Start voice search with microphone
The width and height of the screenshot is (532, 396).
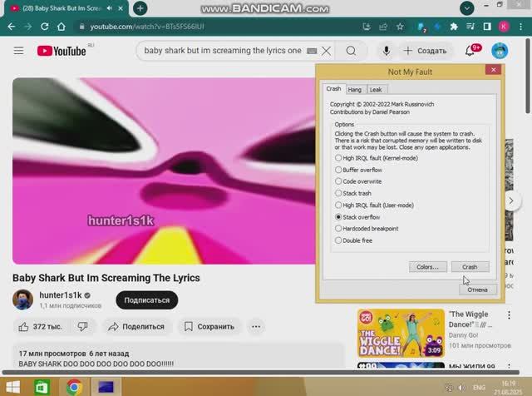click(386, 51)
